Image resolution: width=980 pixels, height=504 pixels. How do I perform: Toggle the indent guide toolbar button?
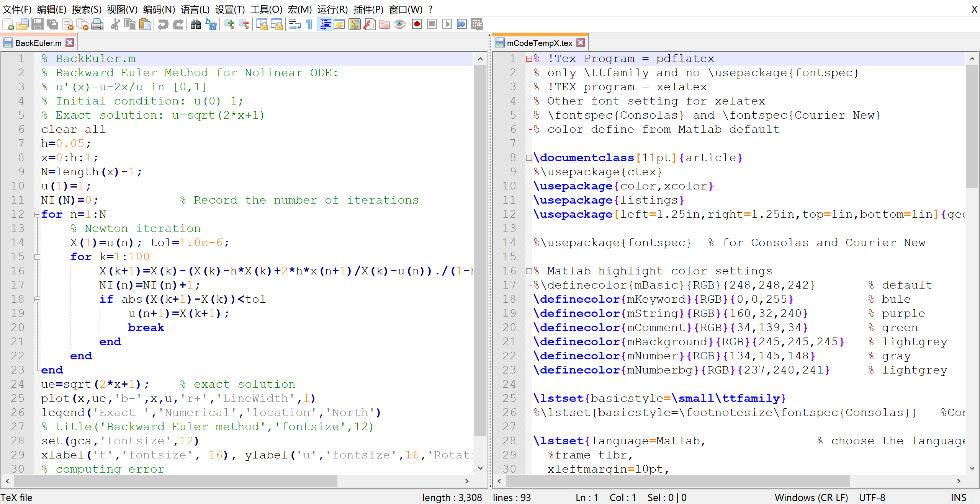[x=325, y=24]
